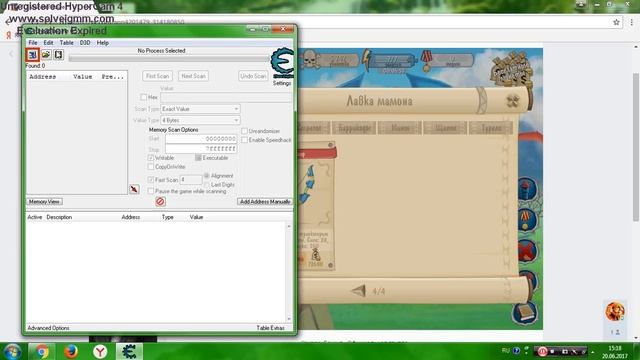Image resolution: width=640 pixels, height=360 pixels.
Task: Click the save table floppy icon
Action: pos(58,54)
